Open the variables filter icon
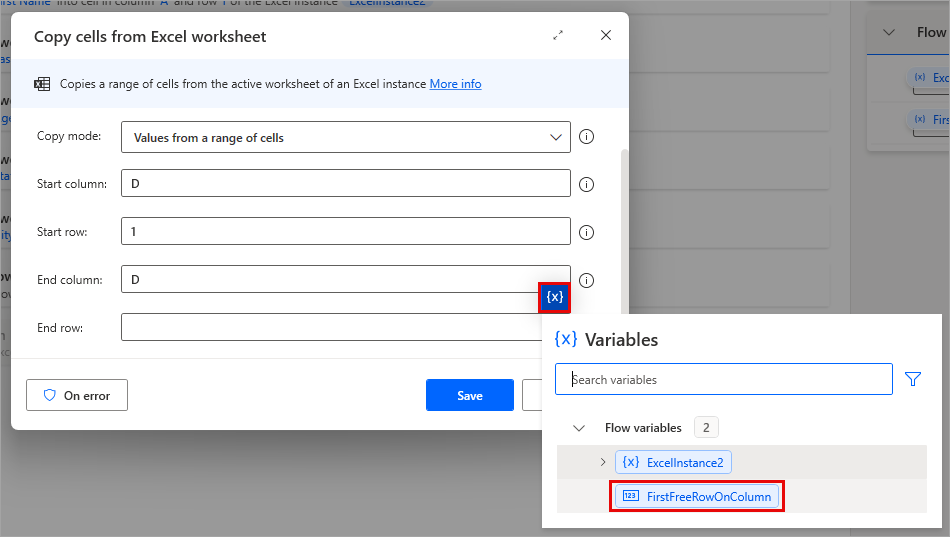The image size is (950, 537). 912,379
